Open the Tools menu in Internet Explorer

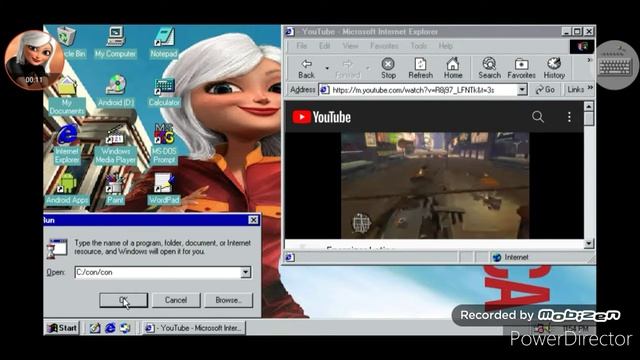(x=418, y=46)
